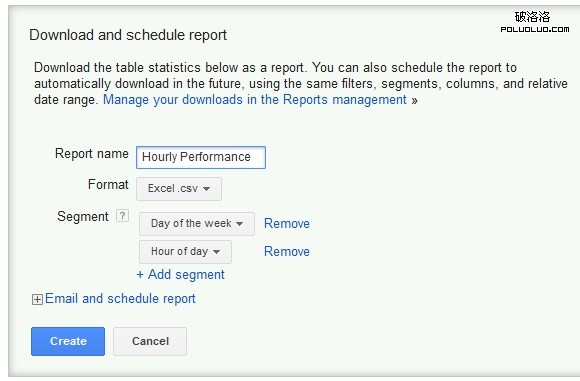Click the Report name label
Image resolution: width=580 pixels, height=381 pixels.
coord(92,154)
